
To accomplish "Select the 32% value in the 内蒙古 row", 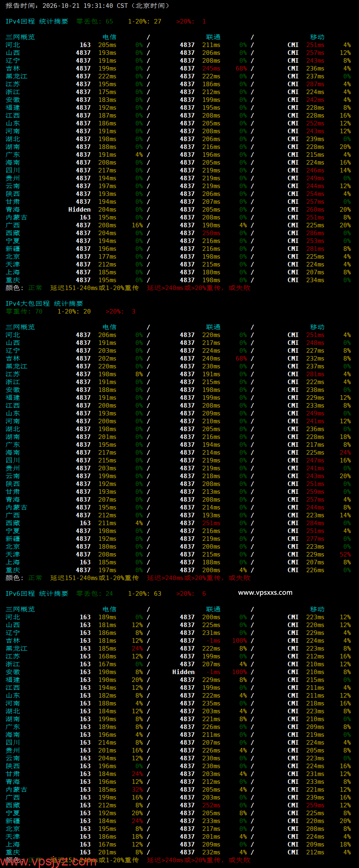I will pyautogui.click(x=137, y=790).
